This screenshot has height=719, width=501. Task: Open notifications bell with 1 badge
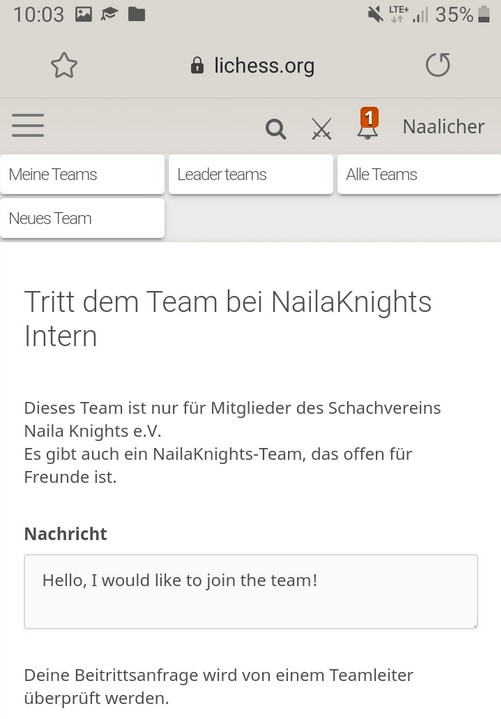pos(368,123)
